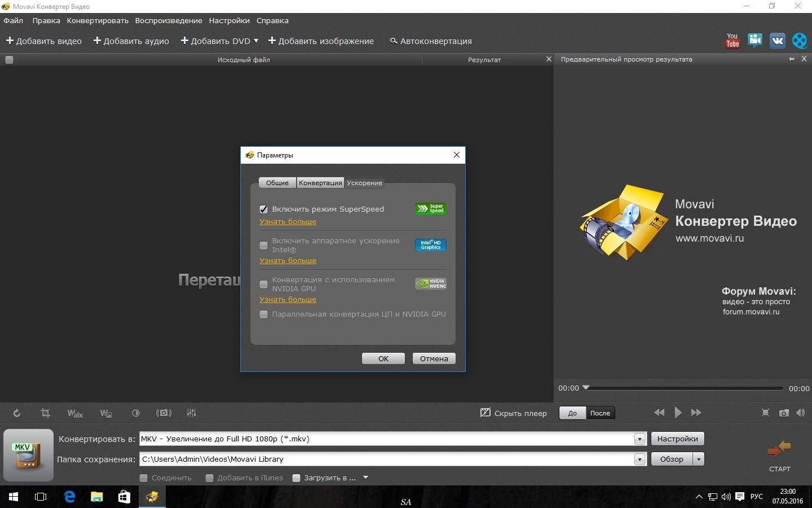This screenshot has height=508, width=812.
Task: Disable the SuperSpeed mode checkbox
Action: tap(263, 209)
